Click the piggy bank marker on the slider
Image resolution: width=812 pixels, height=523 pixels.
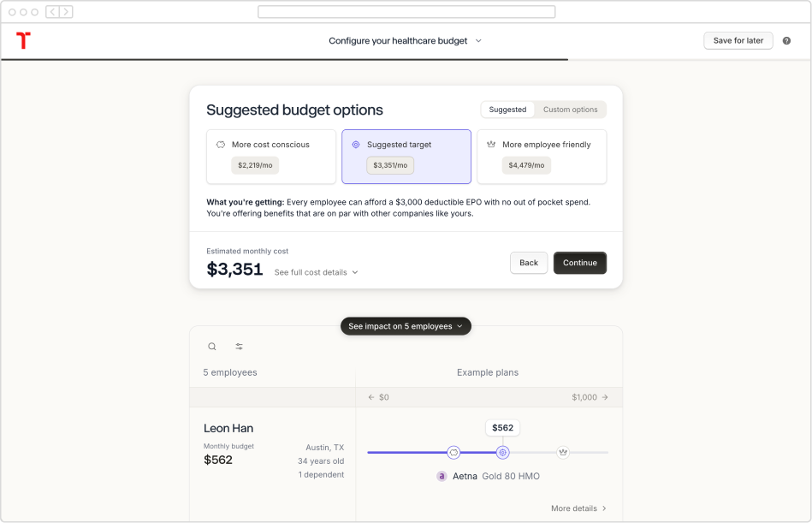coord(453,452)
